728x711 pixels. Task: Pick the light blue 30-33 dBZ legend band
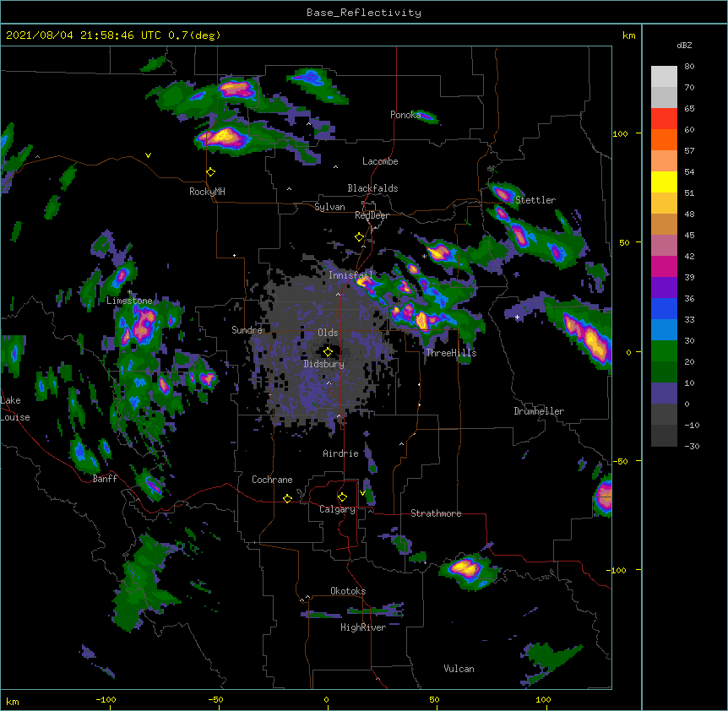click(664, 330)
